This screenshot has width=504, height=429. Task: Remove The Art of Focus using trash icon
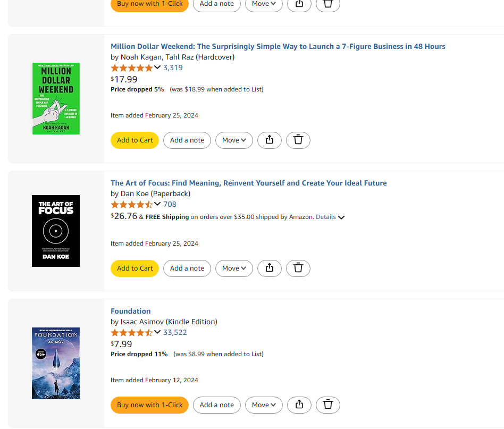point(298,268)
